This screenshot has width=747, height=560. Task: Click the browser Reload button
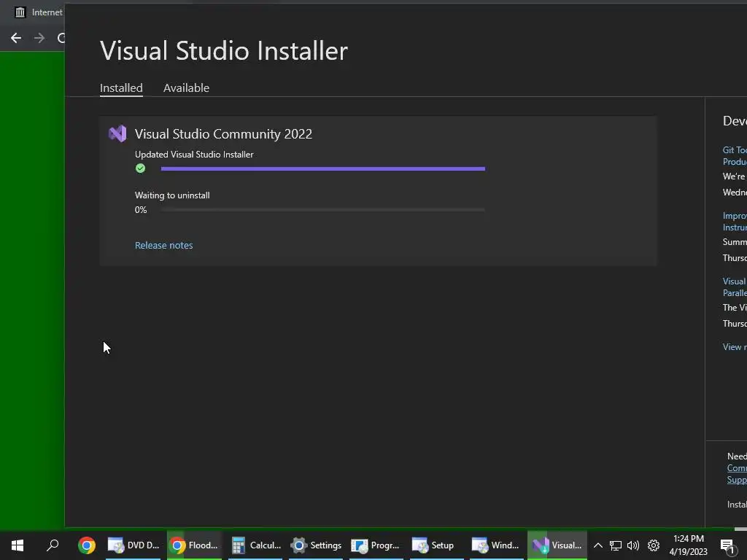click(x=61, y=38)
